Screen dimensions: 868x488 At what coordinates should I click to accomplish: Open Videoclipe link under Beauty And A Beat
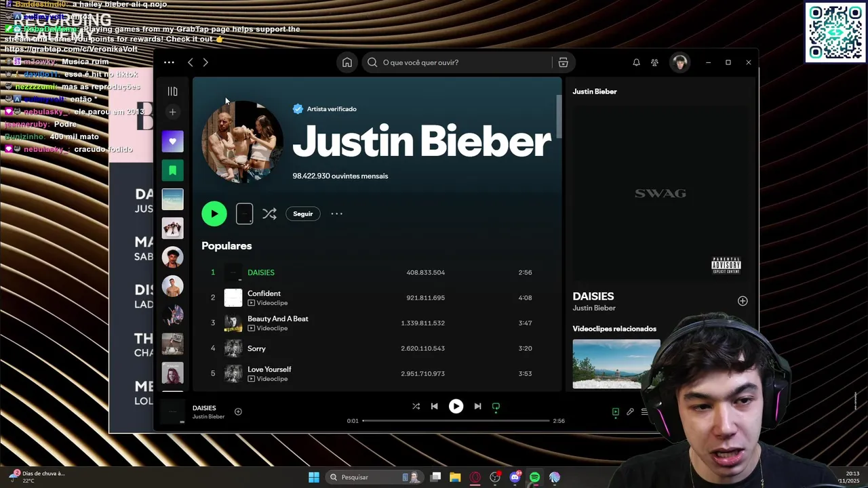pos(272,328)
